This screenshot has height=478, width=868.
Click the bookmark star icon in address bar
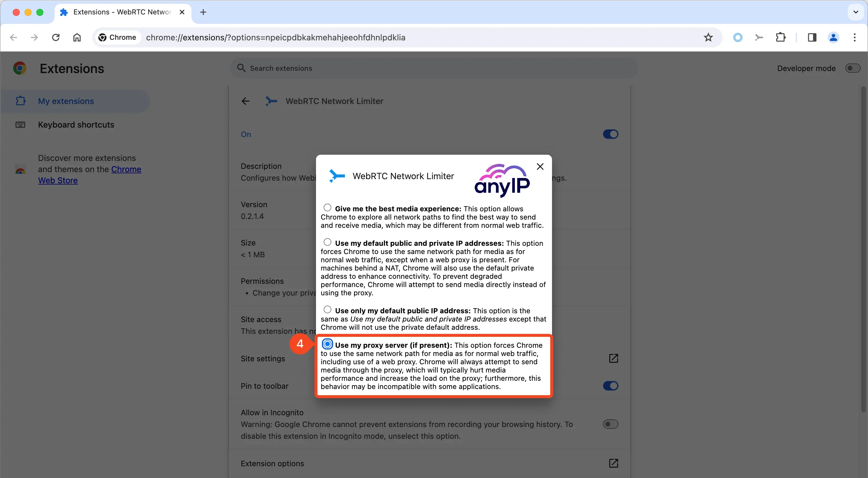tap(709, 37)
